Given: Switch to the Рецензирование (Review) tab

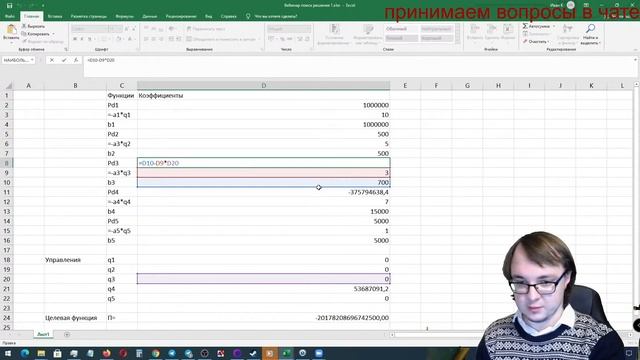Looking at the screenshot, I should click(x=181, y=16).
